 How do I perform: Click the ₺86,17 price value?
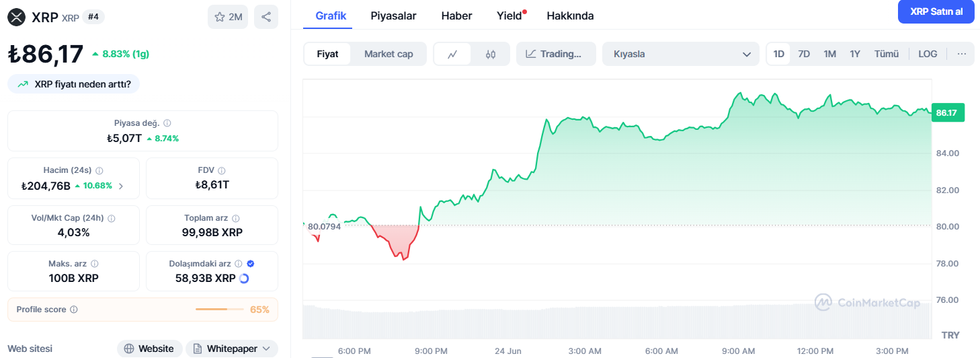coord(46,55)
